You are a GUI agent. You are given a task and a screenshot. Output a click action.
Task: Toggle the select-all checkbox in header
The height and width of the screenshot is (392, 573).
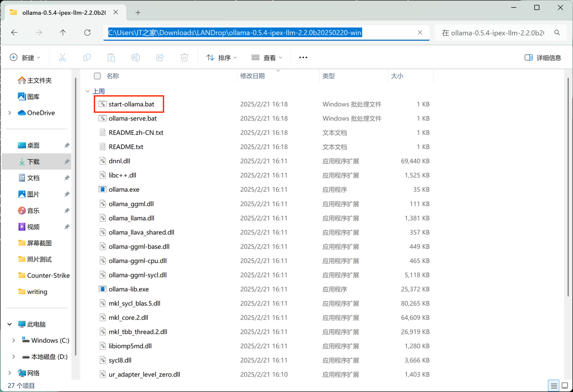pos(97,76)
